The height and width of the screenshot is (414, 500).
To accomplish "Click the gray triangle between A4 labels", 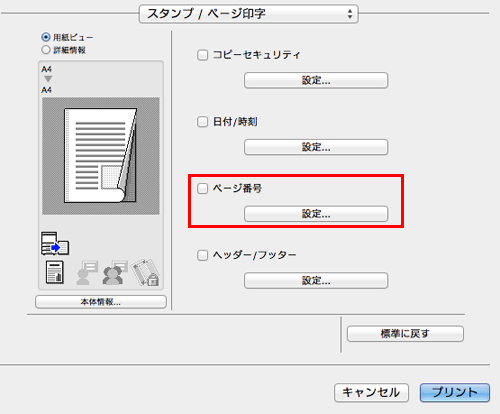I will (x=48, y=79).
